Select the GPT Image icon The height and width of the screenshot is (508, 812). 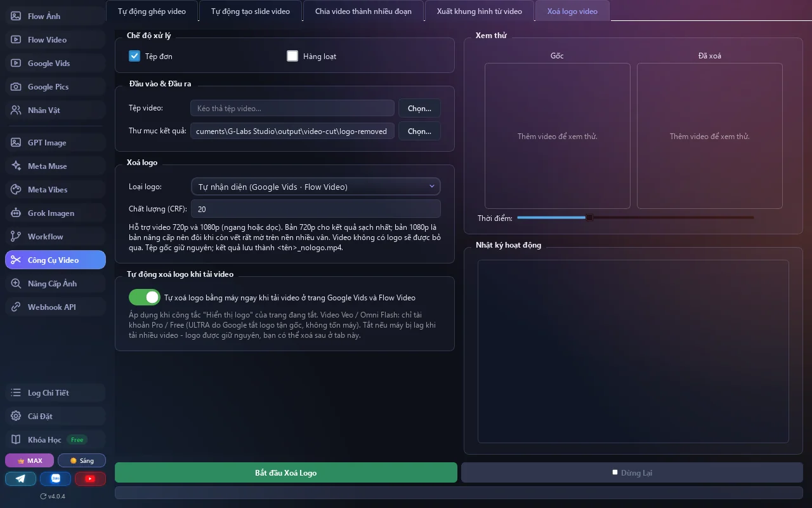pos(16,143)
